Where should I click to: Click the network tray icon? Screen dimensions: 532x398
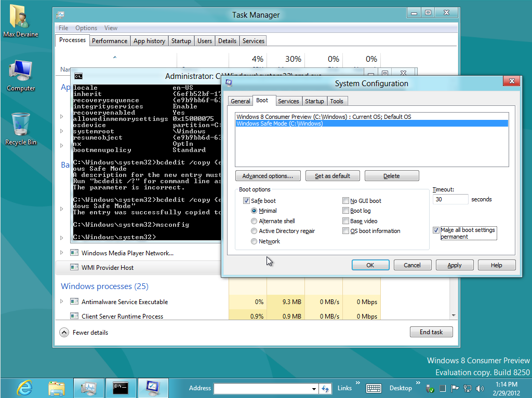pyautogui.click(x=468, y=389)
